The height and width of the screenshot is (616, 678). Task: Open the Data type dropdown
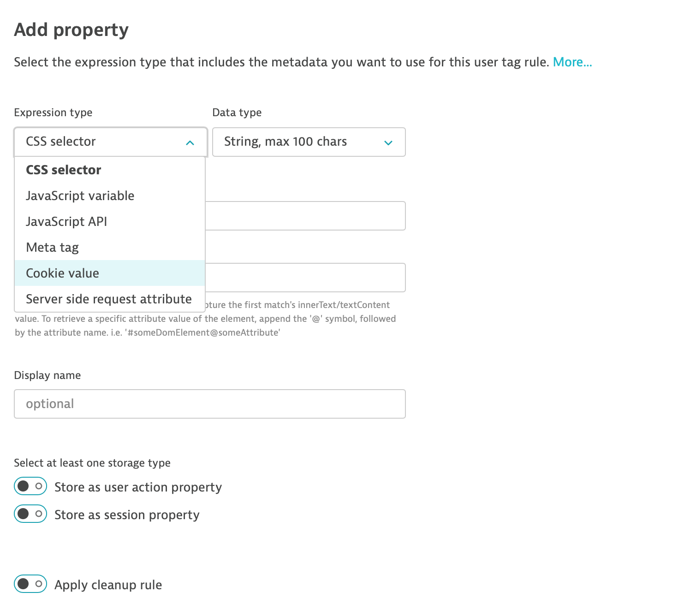(x=309, y=142)
